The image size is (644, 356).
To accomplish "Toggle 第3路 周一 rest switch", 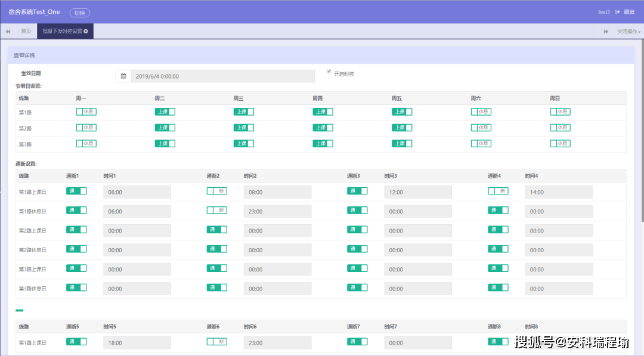I will pos(86,144).
